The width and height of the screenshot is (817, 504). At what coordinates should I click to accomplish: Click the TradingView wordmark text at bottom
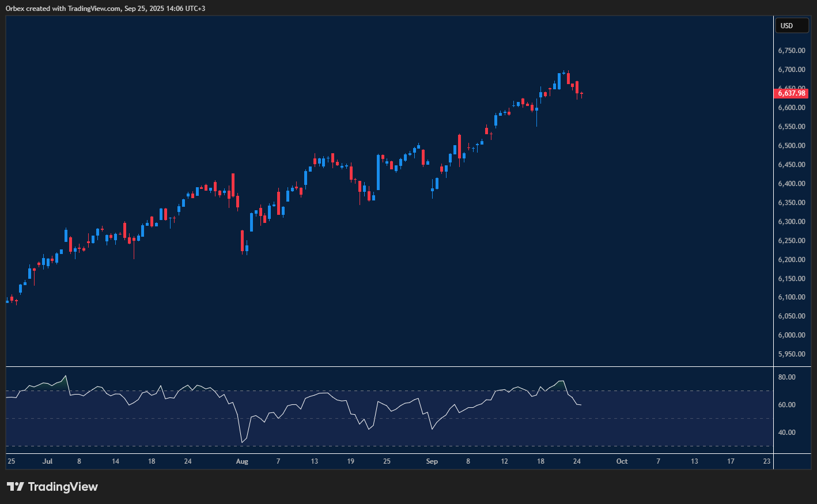click(63, 487)
